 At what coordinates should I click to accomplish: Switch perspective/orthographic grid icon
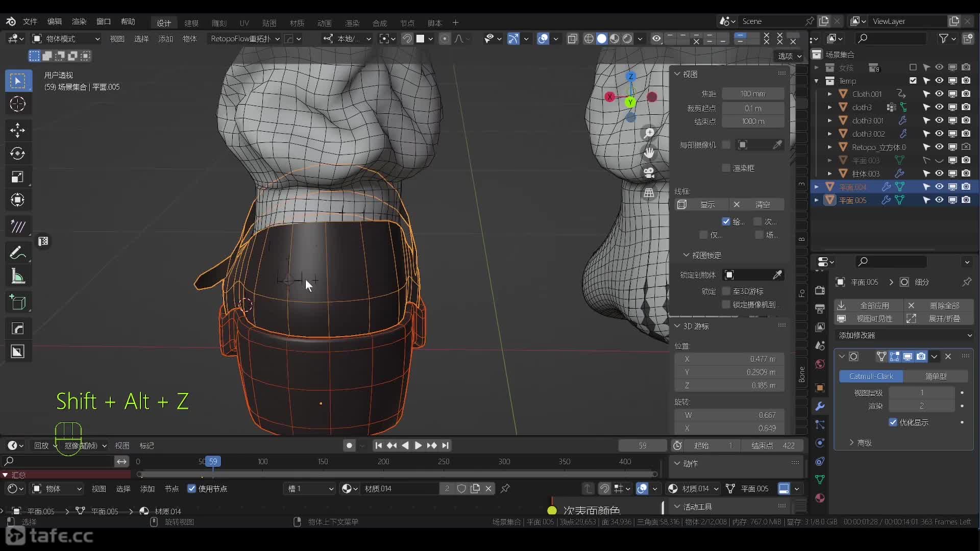pyautogui.click(x=649, y=192)
